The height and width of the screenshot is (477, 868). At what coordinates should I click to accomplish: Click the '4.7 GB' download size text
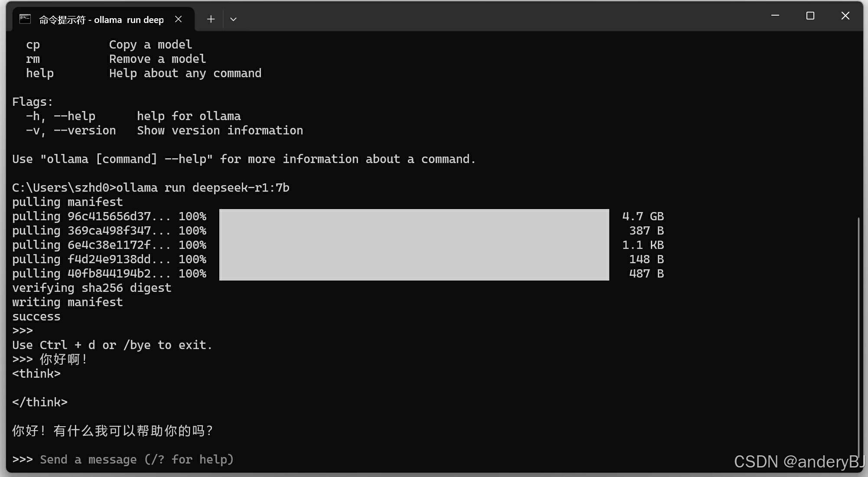click(643, 216)
